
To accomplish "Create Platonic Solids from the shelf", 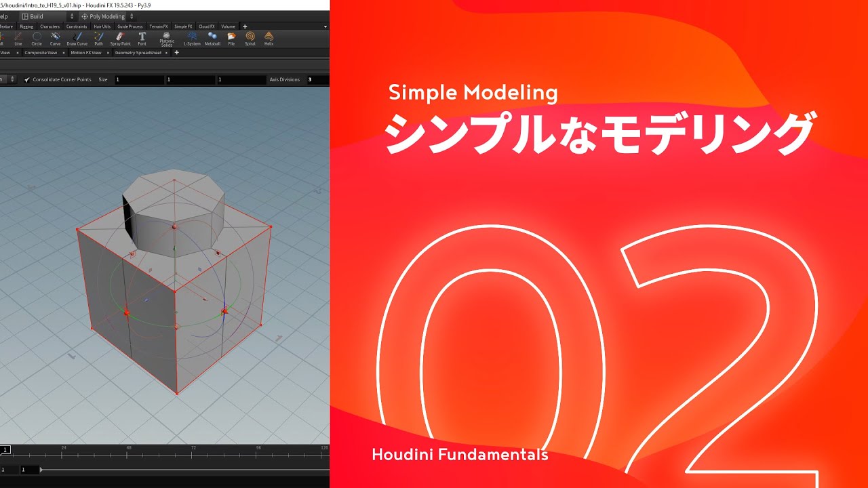I will pyautogui.click(x=167, y=39).
